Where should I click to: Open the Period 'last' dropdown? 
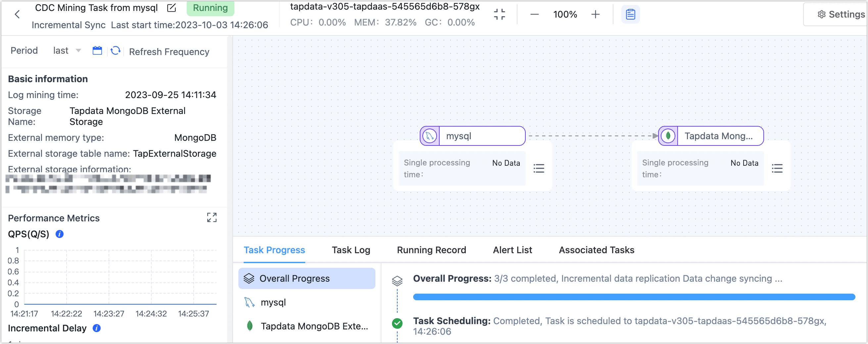(x=67, y=51)
